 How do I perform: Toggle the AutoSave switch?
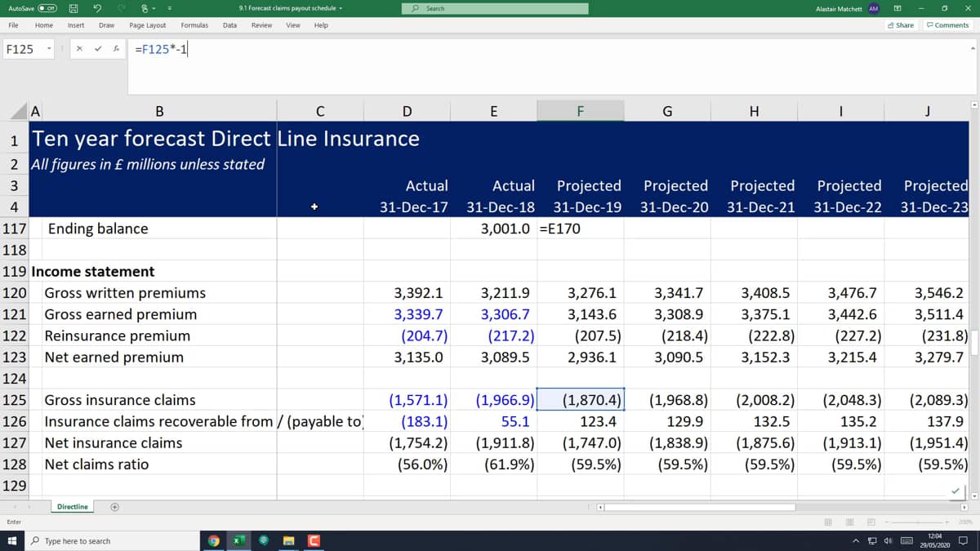pos(46,8)
